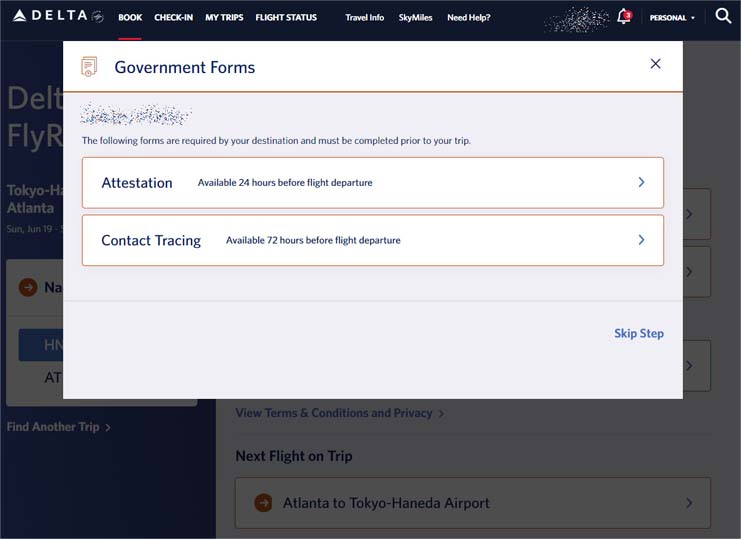
Task: Go to MY TRIPS
Action: point(224,17)
